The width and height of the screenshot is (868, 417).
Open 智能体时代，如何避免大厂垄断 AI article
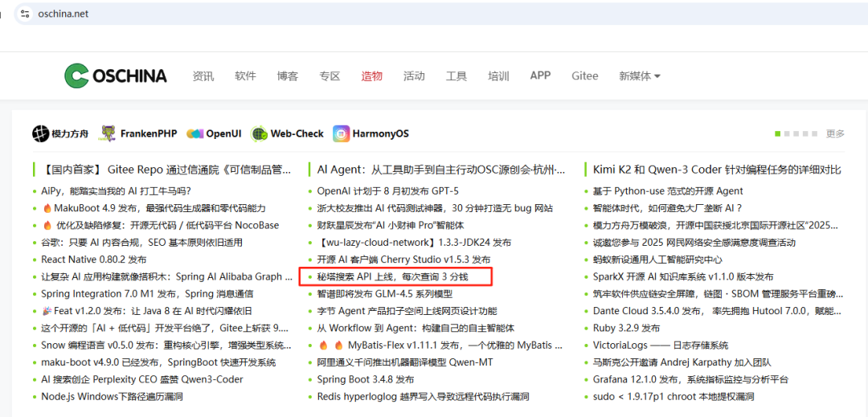point(667,209)
